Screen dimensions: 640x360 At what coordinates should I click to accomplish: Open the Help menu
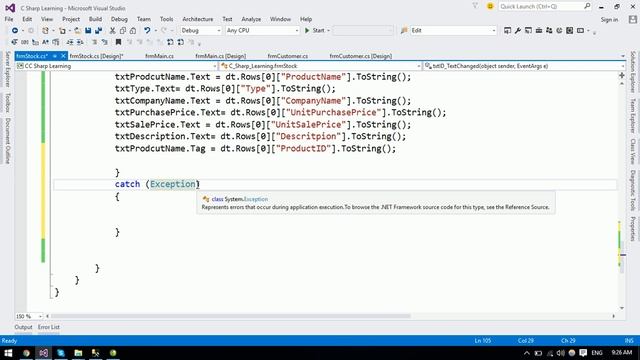(x=306, y=19)
